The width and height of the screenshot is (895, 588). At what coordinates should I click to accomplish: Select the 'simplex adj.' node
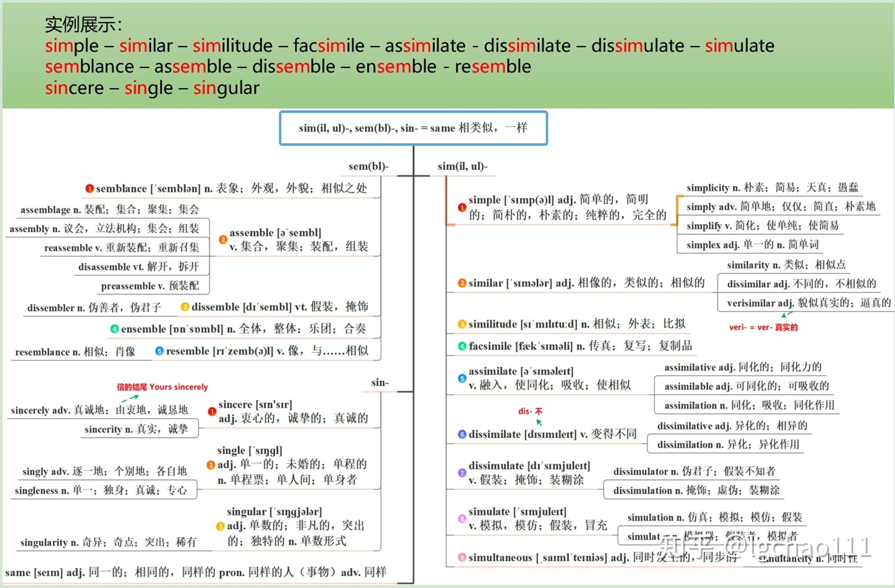753,245
